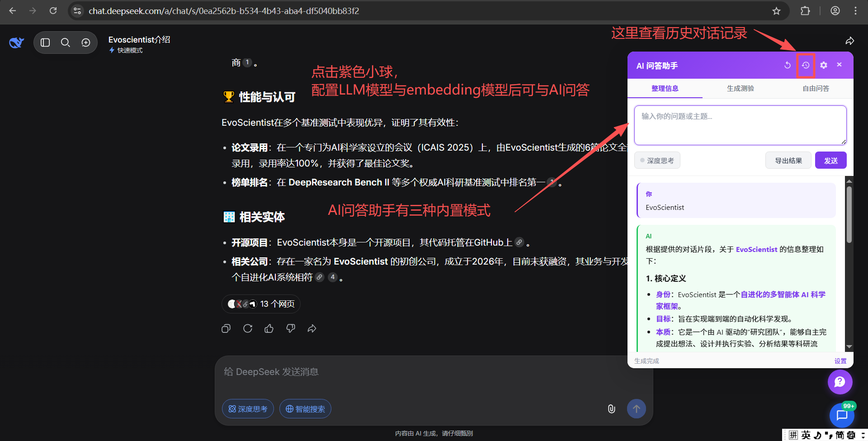Click the chat title Evoscientist介绍
868x441 pixels.
click(139, 39)
